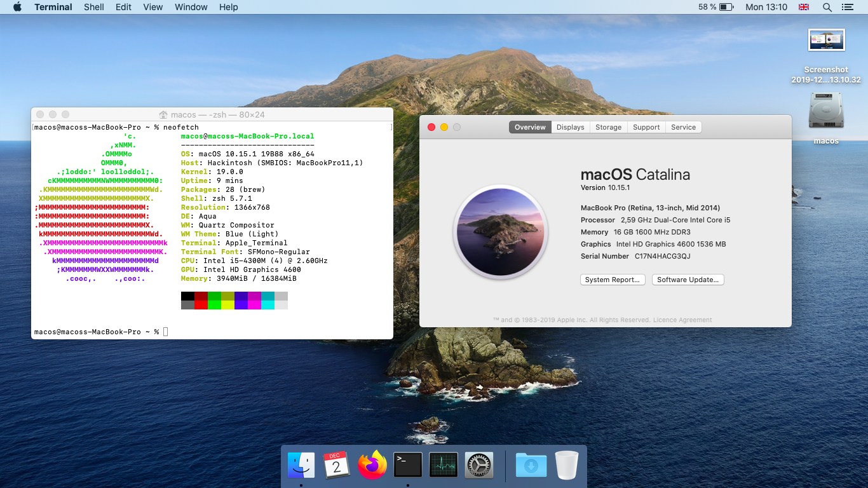Open System Preferences from the Dock
Image resolution: width=868 pixels, height=488 pixels.
click(x=479, y=465)
